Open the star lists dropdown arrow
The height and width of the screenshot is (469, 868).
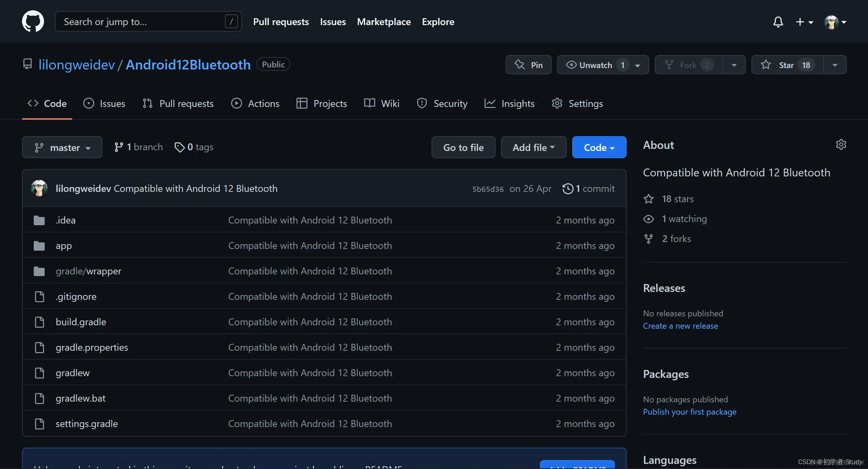835,65
